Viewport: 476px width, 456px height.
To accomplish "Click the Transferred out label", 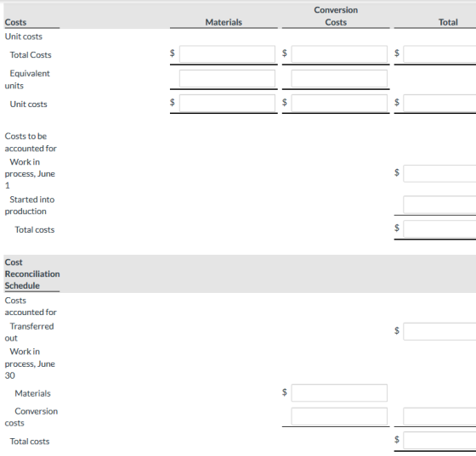I will [29, 332].
